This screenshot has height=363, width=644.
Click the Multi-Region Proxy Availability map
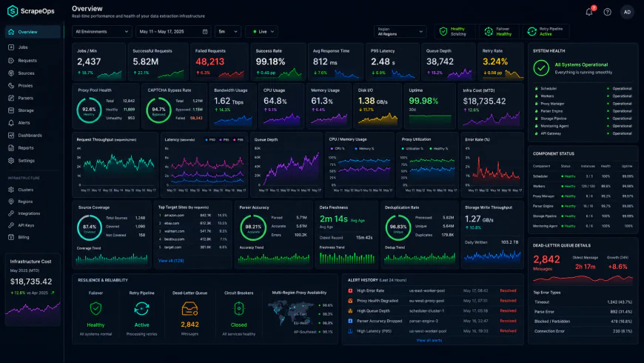tap(292, 313)
